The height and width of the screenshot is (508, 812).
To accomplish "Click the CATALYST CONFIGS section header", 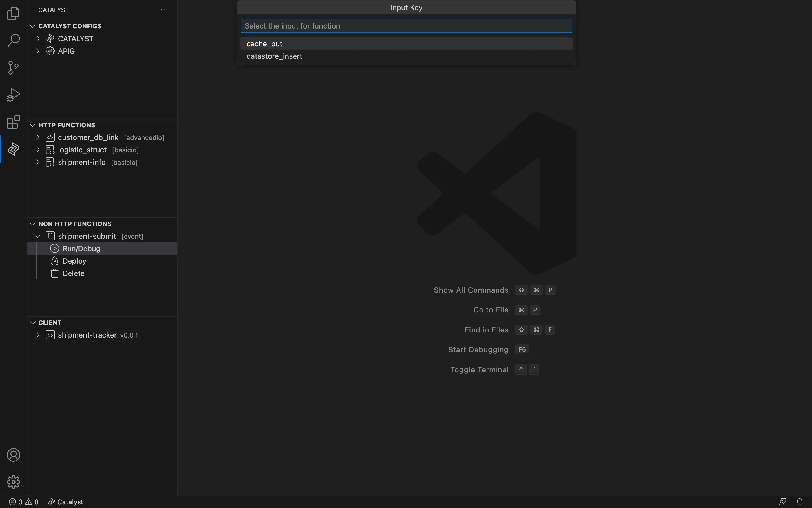I will [70, 26].
